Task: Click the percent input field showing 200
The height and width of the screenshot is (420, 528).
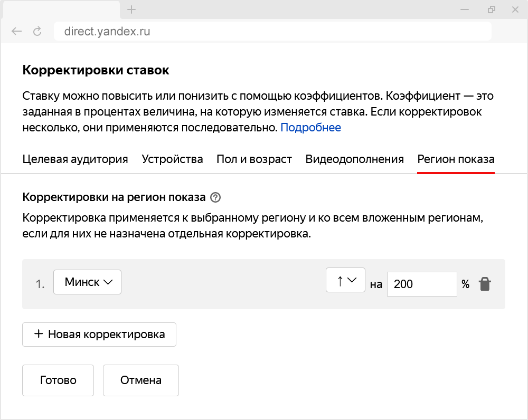Action: [421, 284]
